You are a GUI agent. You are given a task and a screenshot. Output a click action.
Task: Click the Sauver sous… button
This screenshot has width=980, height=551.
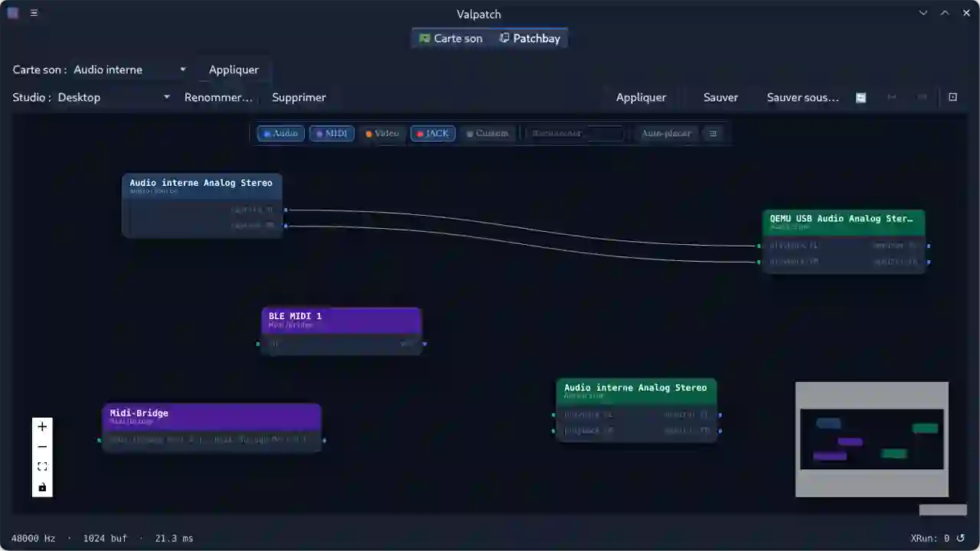click(802, 97)
